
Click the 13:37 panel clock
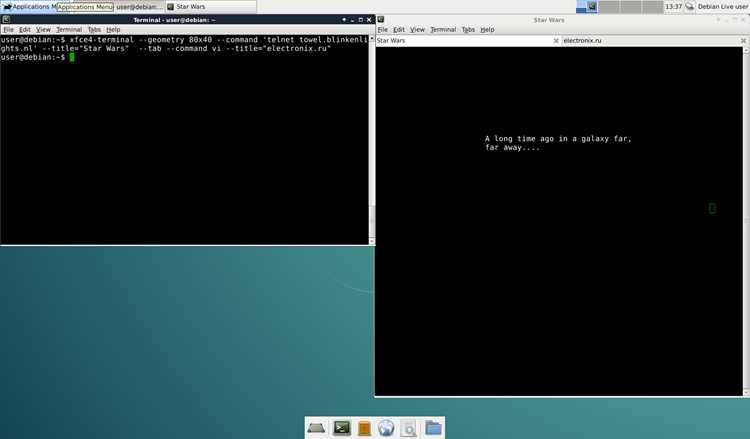[x=673, y=7]
